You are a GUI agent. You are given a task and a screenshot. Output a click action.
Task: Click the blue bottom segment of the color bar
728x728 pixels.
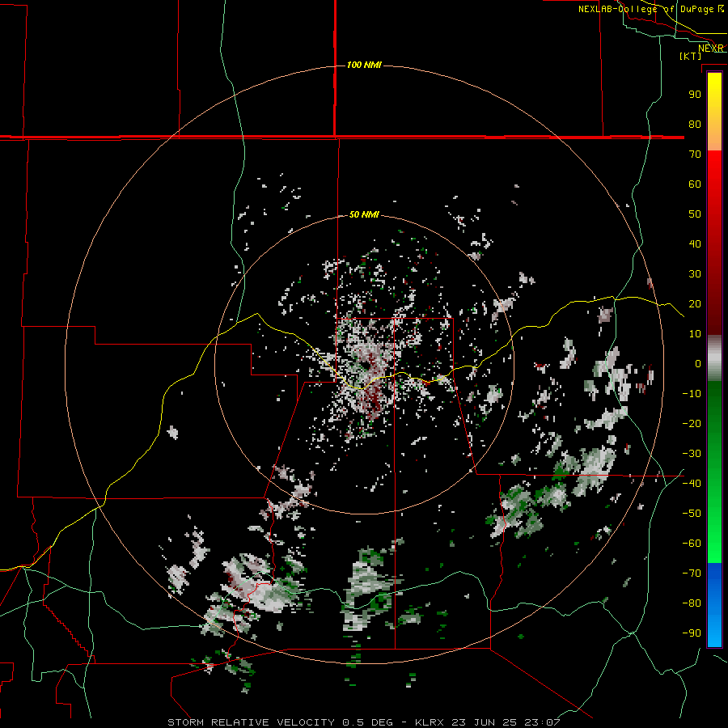click(x=714, y=605)
